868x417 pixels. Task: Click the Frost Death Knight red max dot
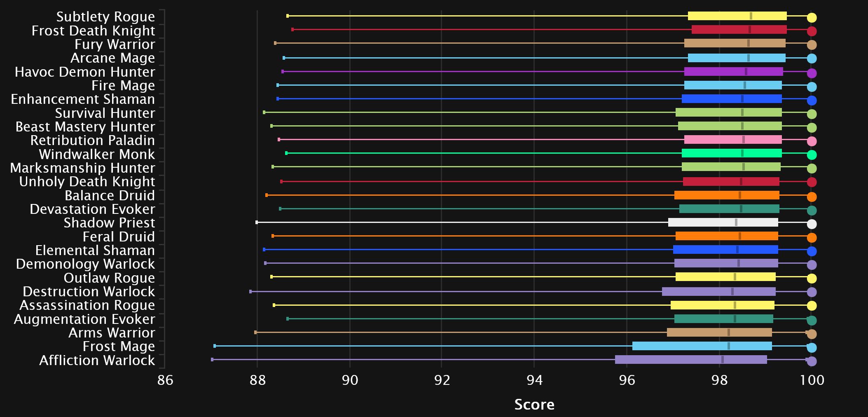click(812, 31)
